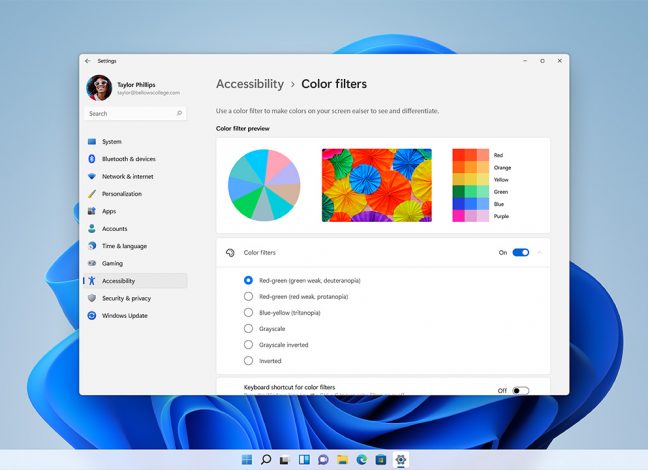This screenshot has height=470, width=648.
Task: Open the Apps settings category
Action: [136, 211]
